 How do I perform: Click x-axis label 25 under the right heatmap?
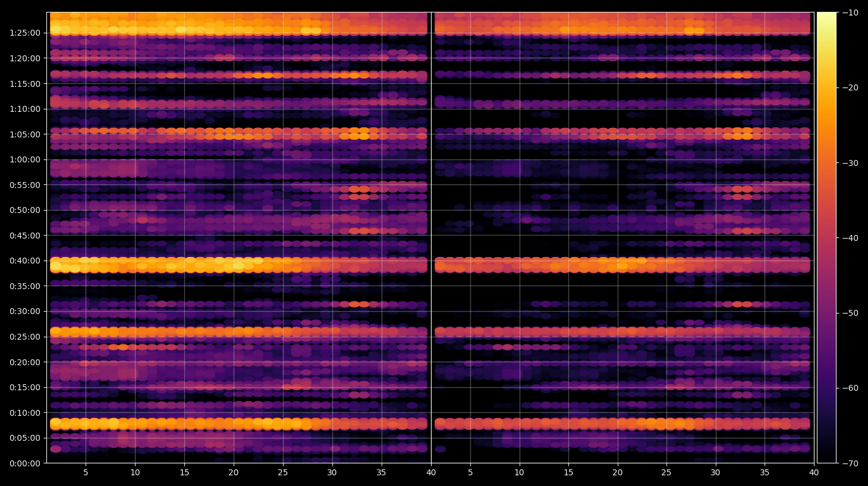click(x=666, y=473)
